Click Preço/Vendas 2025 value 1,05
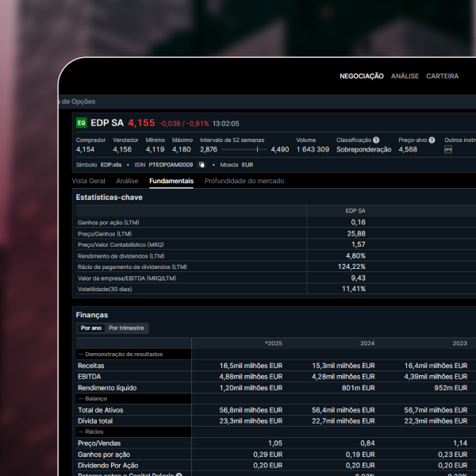 pos(275,443)
